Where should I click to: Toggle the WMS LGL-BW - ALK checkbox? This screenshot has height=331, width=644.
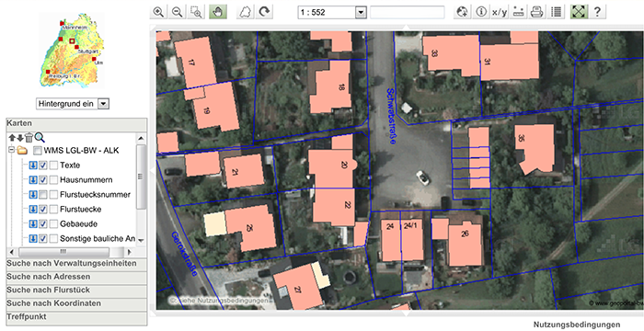pyautogui.click(x=38, y=150)
